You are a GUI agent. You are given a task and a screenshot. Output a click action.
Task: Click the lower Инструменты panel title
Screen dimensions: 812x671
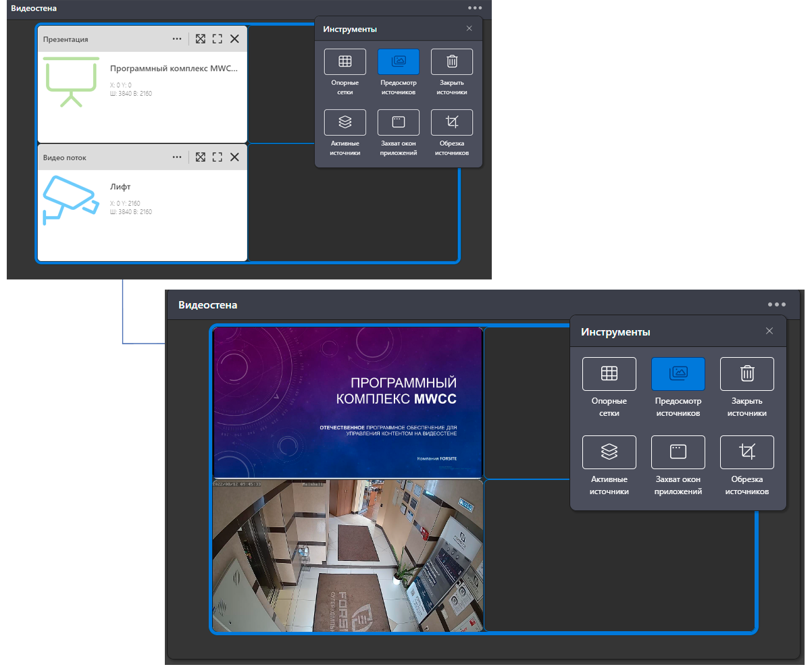click(616, 332)
